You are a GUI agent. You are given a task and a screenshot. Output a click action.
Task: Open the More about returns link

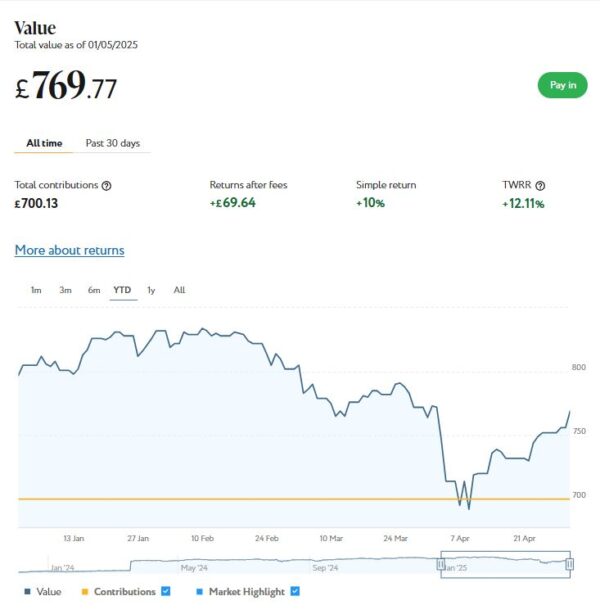coord(69,250)
